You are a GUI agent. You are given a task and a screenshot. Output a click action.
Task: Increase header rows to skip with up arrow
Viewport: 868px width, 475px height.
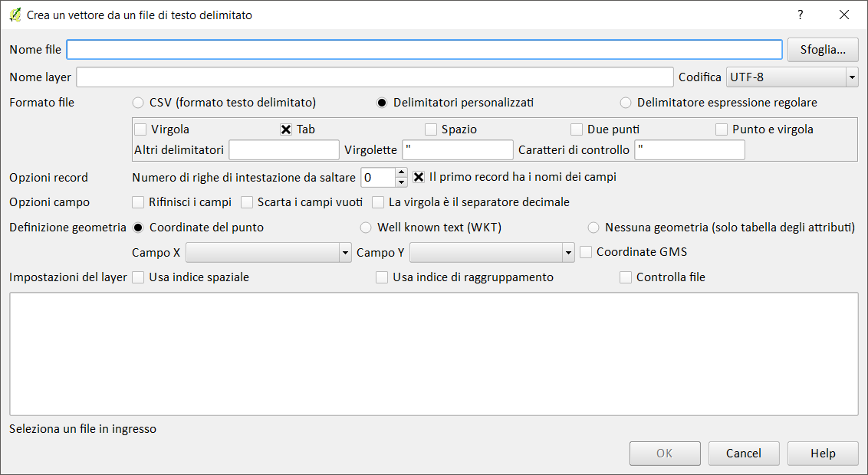tap(401, 172)
